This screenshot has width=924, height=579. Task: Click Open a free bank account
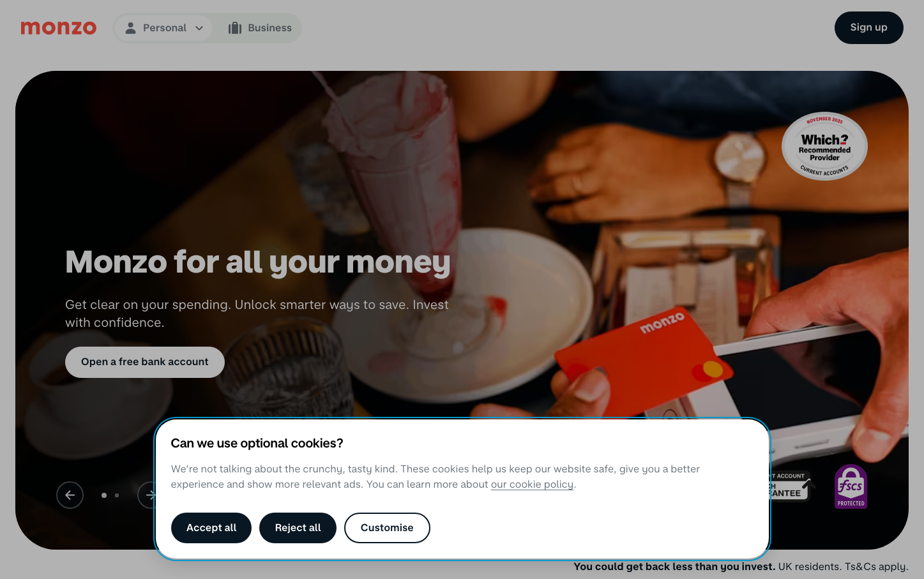(145, 362)
